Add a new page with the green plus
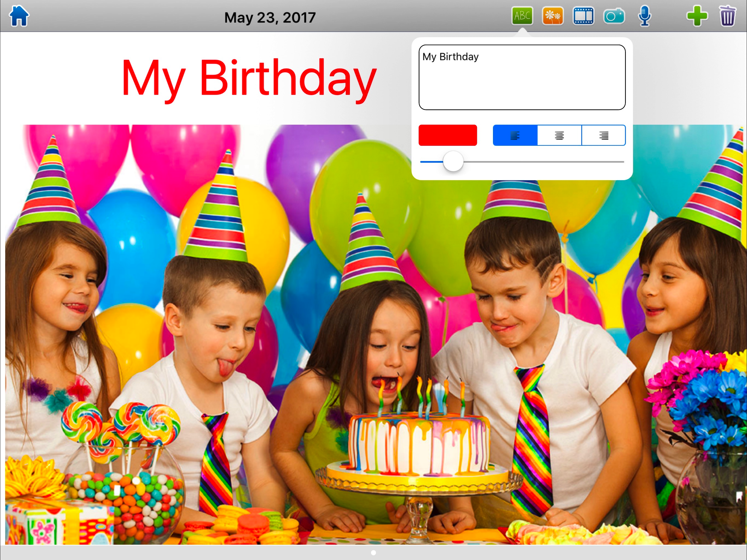Image resolution: width=747 pixels, height=560 pixels. [697, 16]
